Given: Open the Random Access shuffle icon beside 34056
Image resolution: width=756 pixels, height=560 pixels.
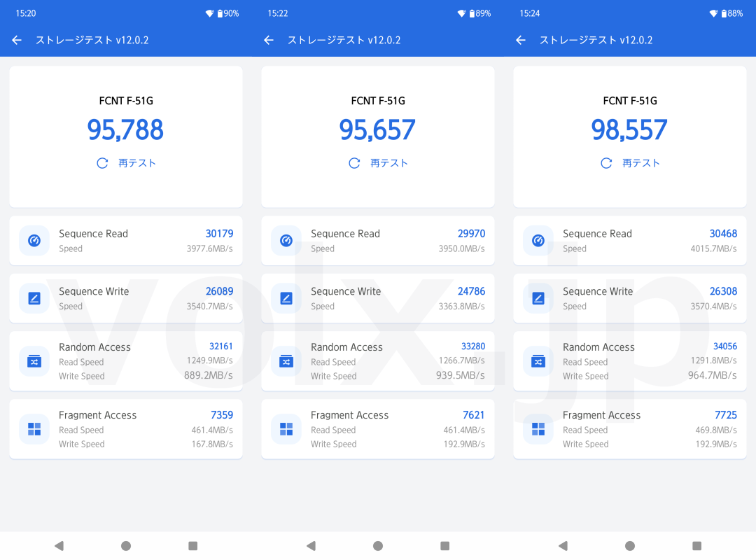Looking at the screenshot, I should pos(538,360).
